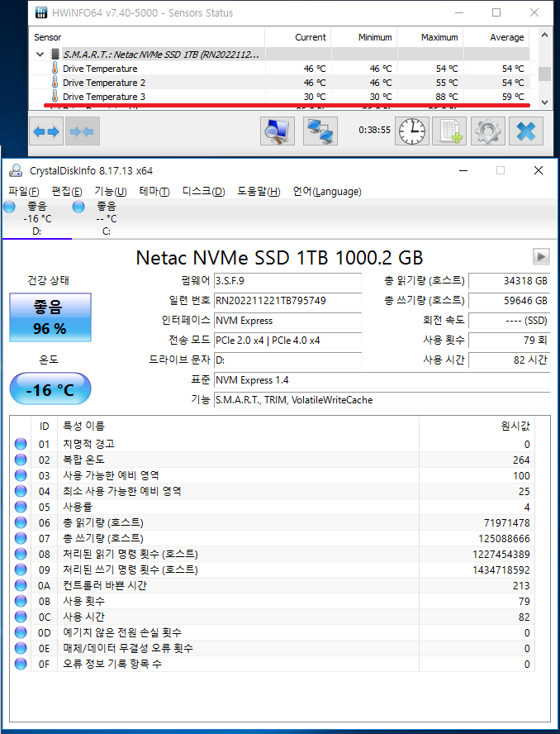Image resolution: width=560 pixels, height=734 pixels.
Task: Click the clock reset-timer icon in HWiNFO
Action: point(411,131)
